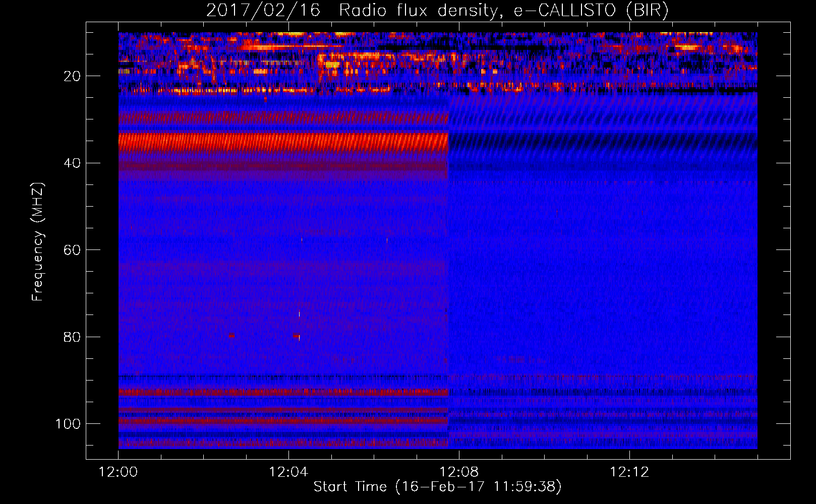Click the red band near 93 MHz
Viewport: 816px width, 504px height.
(x=283, y=392)
